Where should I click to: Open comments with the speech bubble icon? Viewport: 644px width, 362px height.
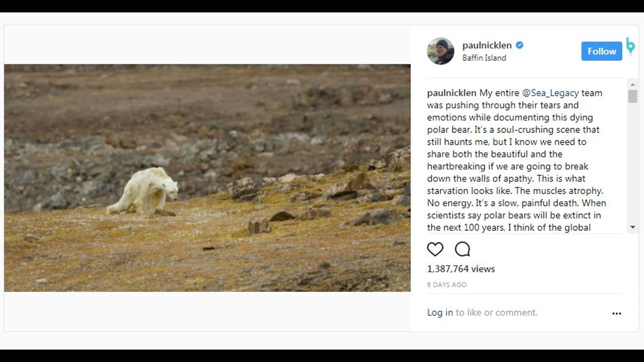(462, 249)
